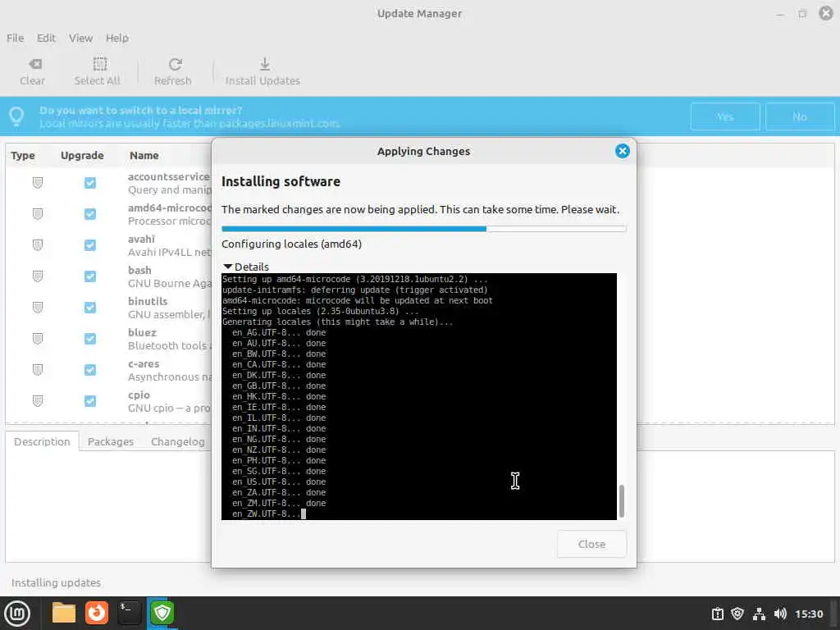Click the terminal output scrollbar
This screenshot has height=630, width=840.
point(622,501)
